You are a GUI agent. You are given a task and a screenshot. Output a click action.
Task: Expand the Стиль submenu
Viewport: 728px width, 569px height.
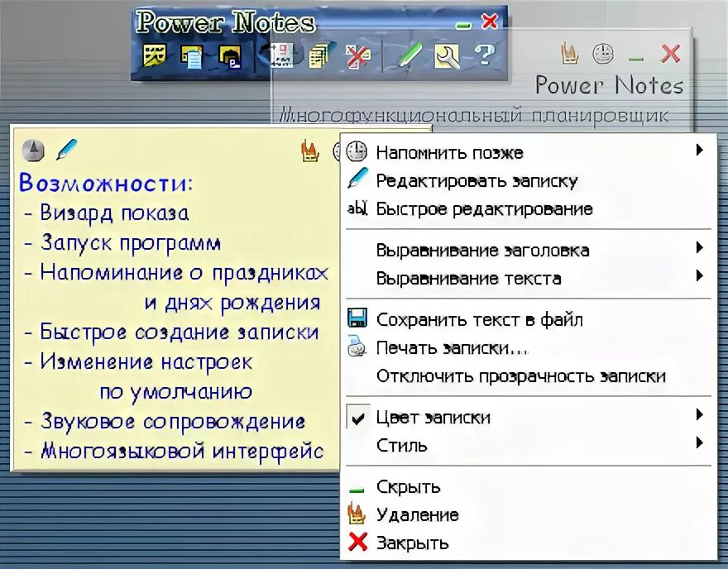pyautogui.click(x=699, y=442)
